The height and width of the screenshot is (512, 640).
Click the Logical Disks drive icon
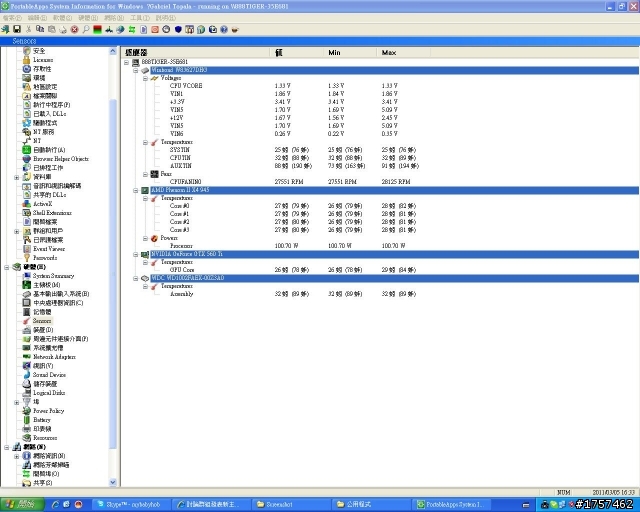(27, 393)
